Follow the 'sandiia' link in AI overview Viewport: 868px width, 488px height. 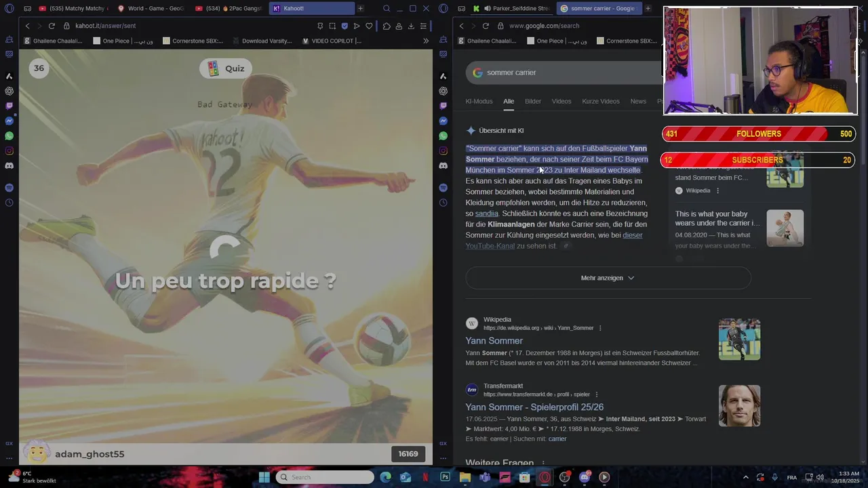click(x=487, y=213)
